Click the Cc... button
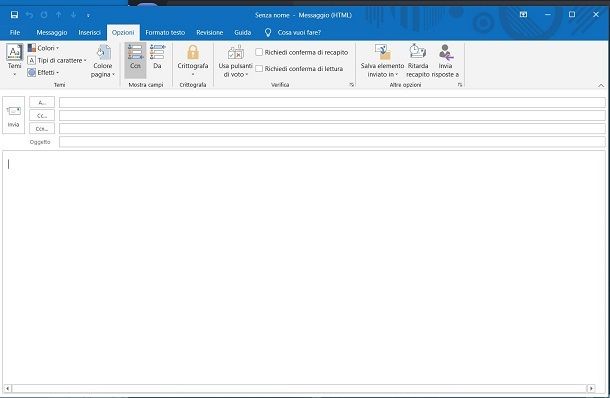Screen dimensions: 610x398 click(x=42, y=116)
